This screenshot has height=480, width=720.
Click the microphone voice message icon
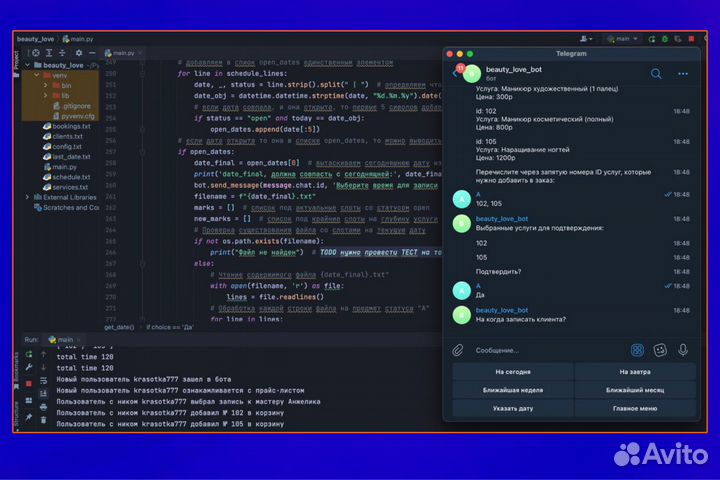coord(683,350)
